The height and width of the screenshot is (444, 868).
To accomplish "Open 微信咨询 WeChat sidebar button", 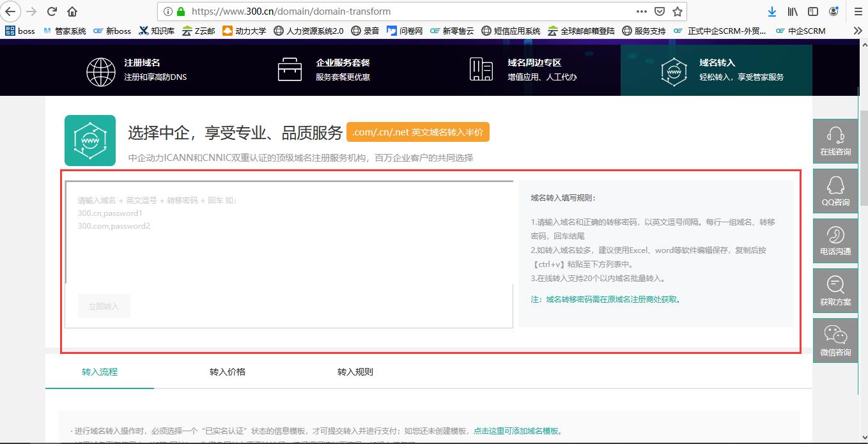I will 835,341.
